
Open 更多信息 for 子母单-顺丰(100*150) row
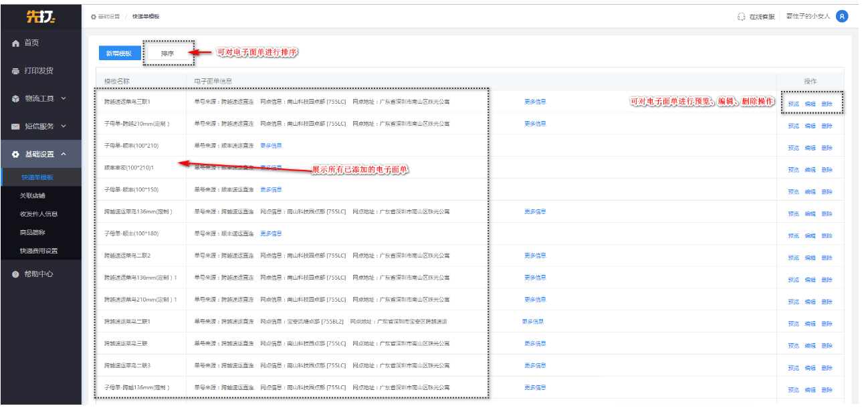tap(271, 190)
